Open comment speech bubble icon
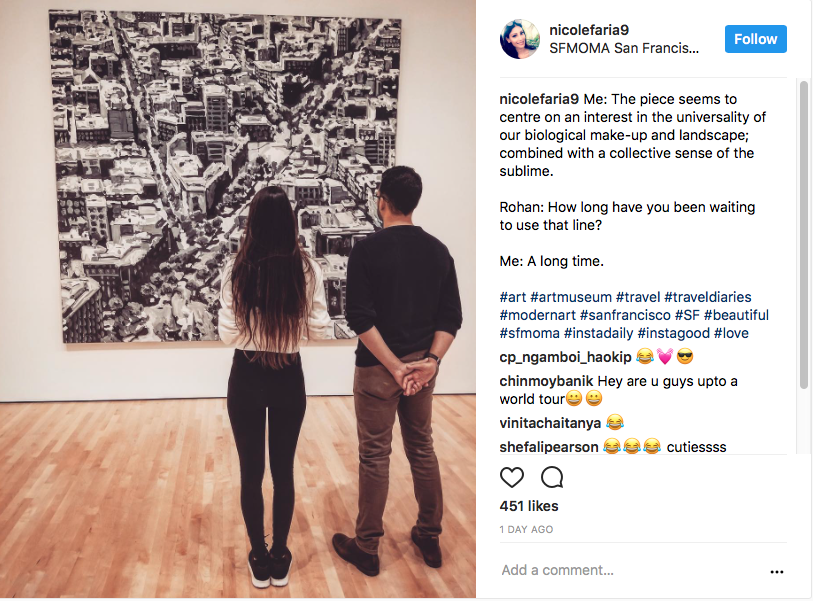This screenshot has width=813, height=601. [x=552, y=477]
